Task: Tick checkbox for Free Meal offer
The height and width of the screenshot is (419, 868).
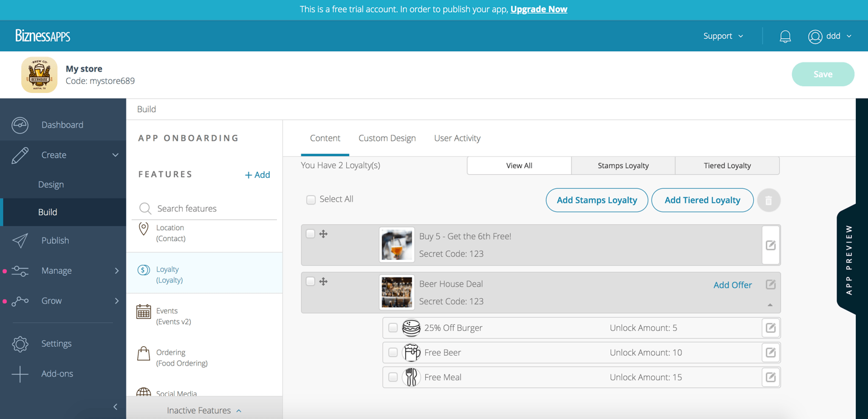Action: (393, 378)
